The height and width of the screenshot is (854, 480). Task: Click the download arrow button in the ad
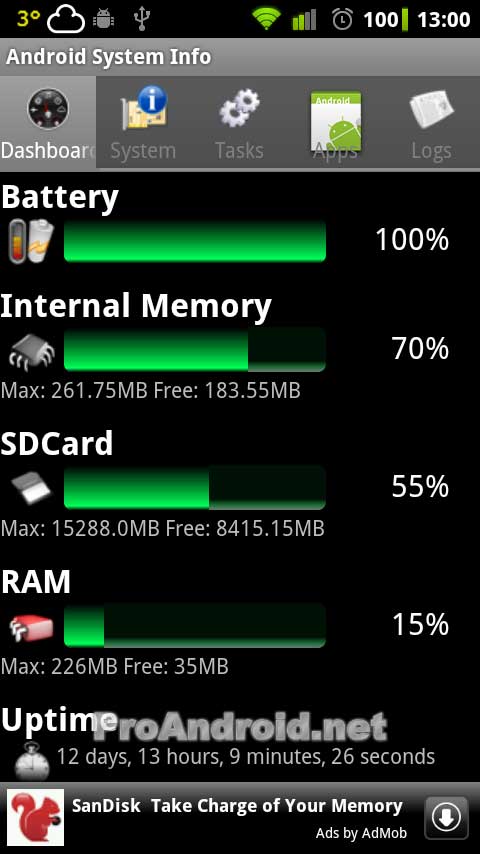(x=446, y=818)
